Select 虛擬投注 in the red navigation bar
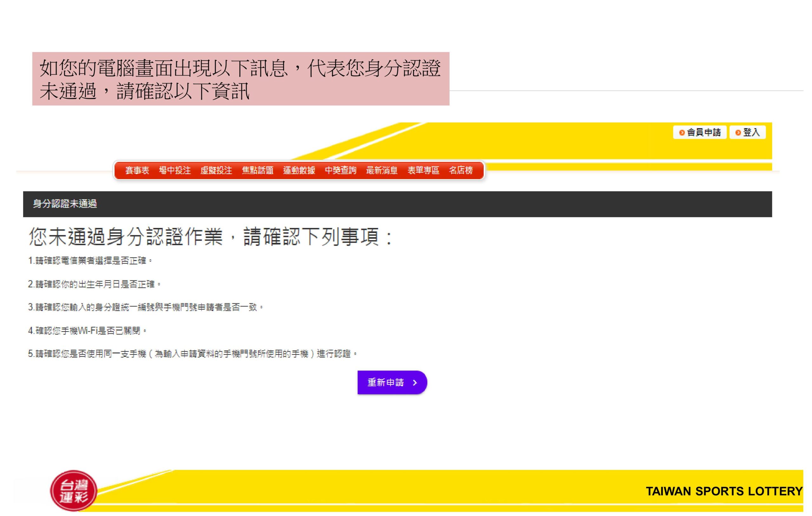This screenshot has width=812, height=516. [216, 171]
